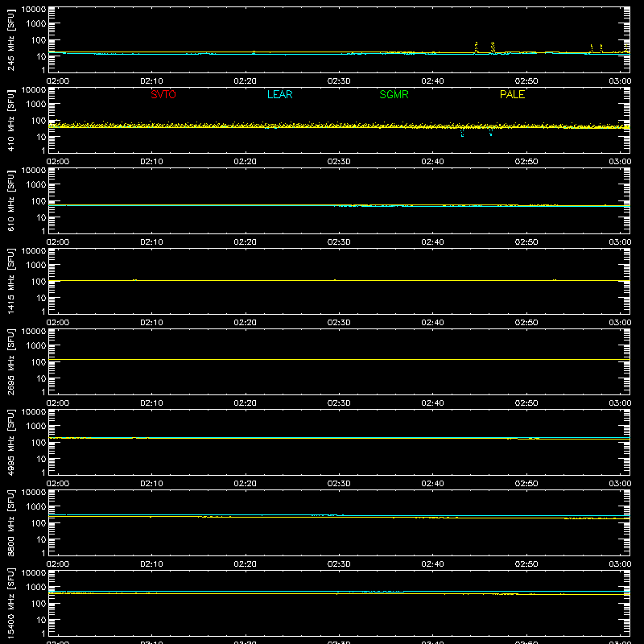This screenshot has width=644, height=644.
Task: Select the '410 MHz [SFU]' axis title
Action: [x=11, y=120]
